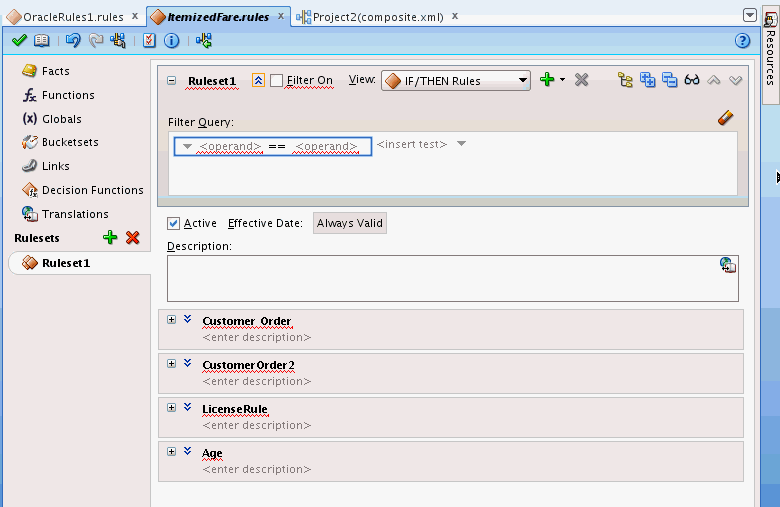Click the move rule up arrow

(x=714, y=80)
